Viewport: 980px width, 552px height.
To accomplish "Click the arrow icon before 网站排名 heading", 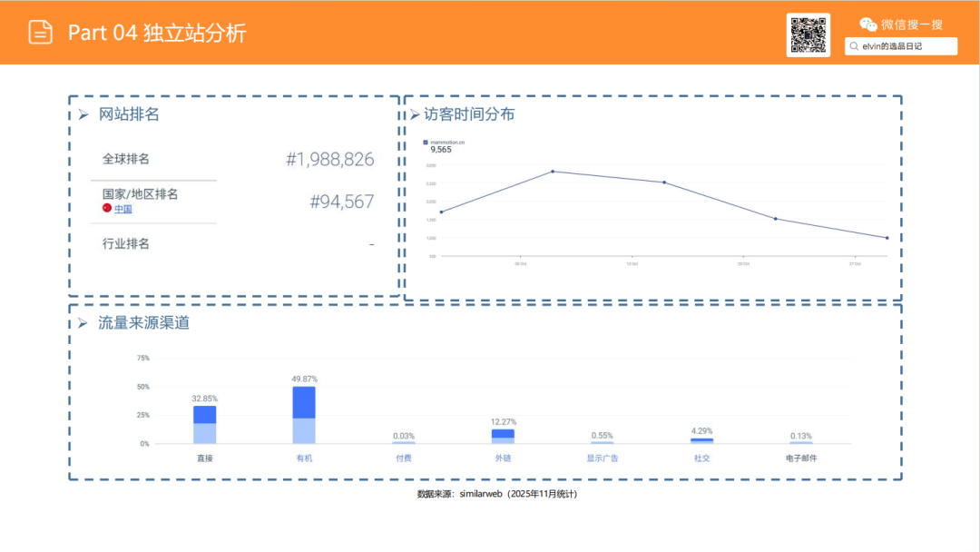I will pos(86,114).
